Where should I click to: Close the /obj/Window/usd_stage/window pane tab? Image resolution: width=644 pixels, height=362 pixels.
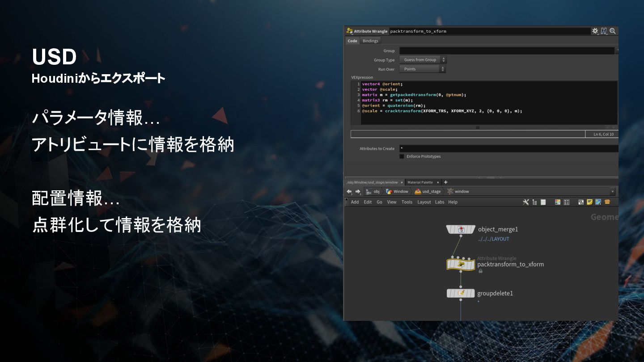[x=402, y=182]
